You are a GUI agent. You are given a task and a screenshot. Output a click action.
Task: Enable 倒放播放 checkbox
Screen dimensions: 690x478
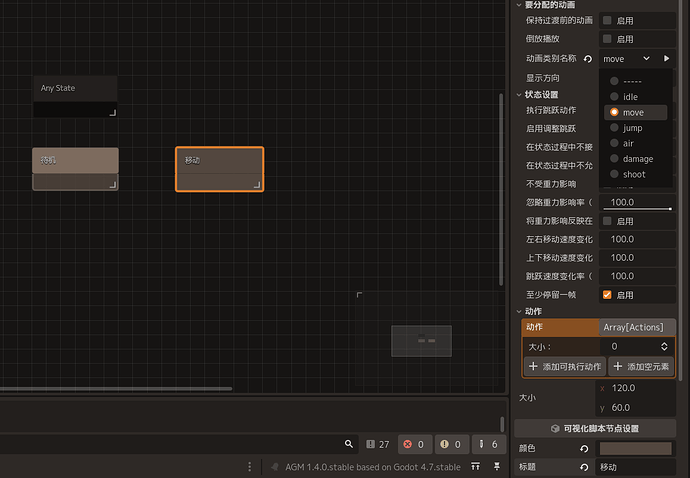click(x=607, y=39)
